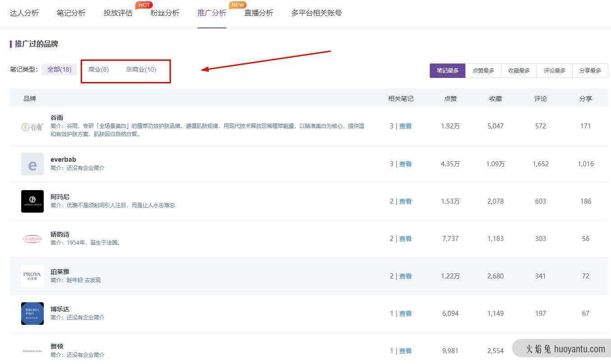View related notes for 珀莱雅

pyautogui.click(x=405, y=276)
